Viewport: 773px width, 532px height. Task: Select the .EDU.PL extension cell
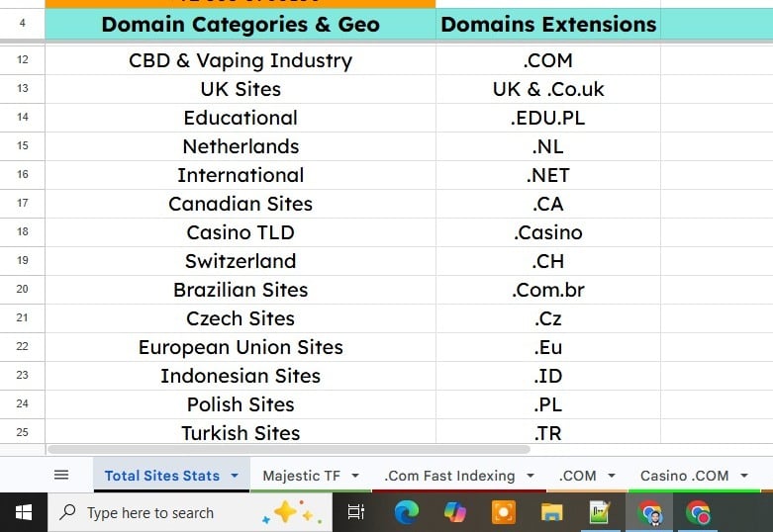[548, 118]
